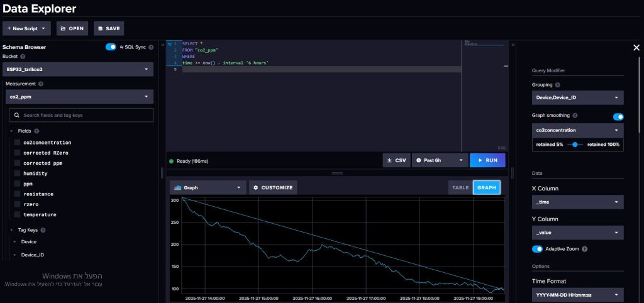Click the CSV download icon button
644x303 pixels.
(397, 160)
